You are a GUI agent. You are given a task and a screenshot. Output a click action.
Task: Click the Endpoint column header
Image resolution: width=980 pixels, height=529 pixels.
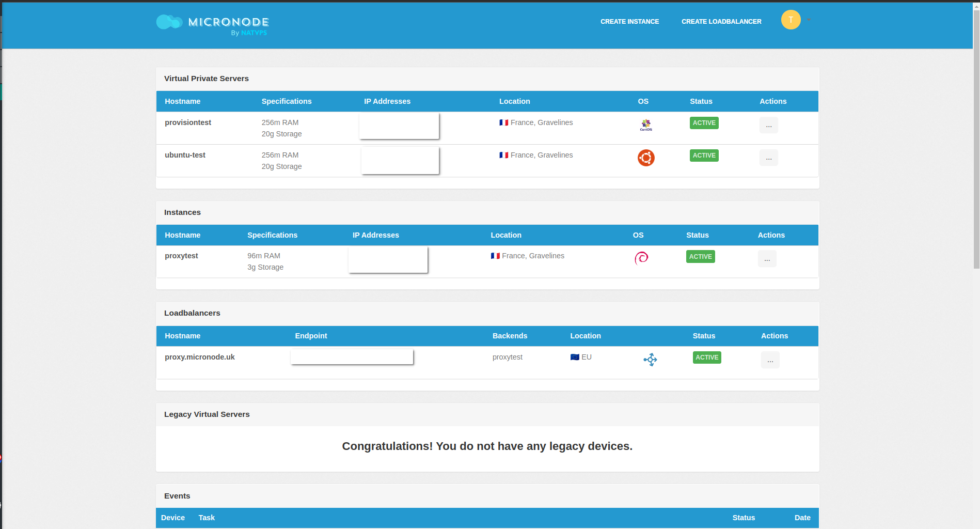pos(311,336)
